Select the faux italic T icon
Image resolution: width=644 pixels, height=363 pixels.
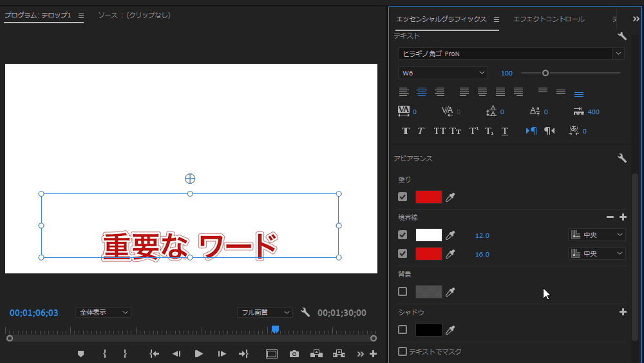(421, 131)
